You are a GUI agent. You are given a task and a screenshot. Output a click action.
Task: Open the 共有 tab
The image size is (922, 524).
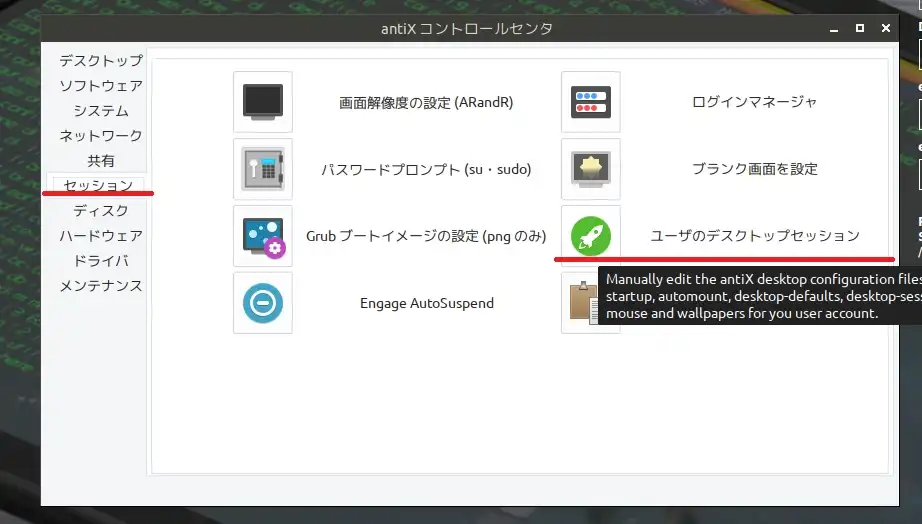pos(100,161)
